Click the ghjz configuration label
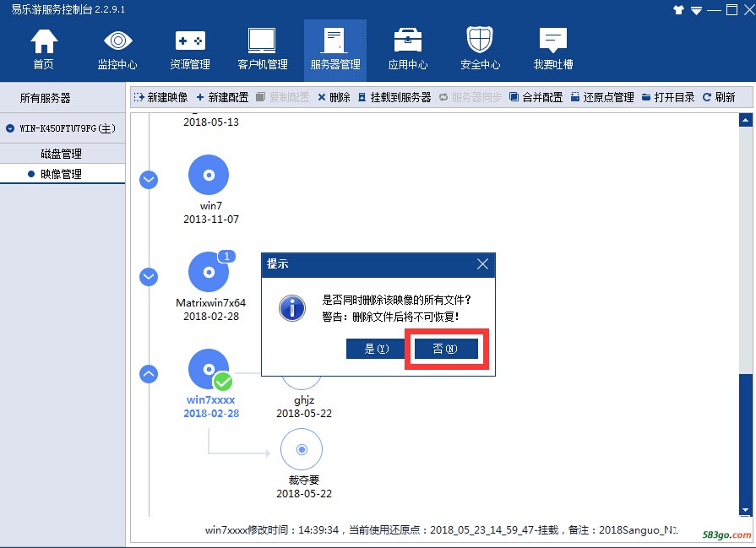756x548 pixels. 304,400
